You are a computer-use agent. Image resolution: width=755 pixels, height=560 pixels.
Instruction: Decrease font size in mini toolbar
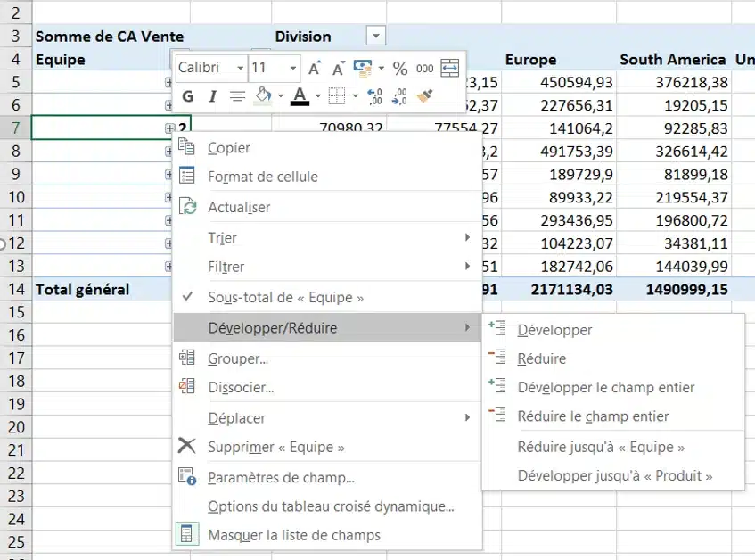click(x=338, y=69)
